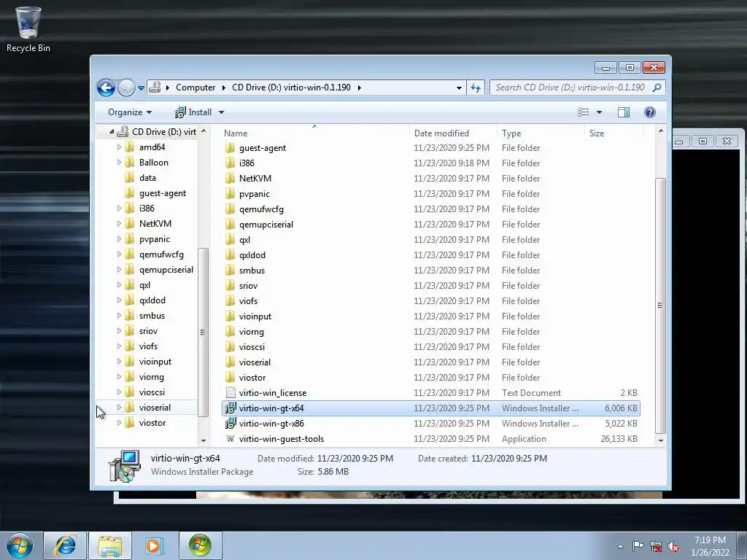Select the qxl folder in file list
747x560 pixels.
pos(244,239)
